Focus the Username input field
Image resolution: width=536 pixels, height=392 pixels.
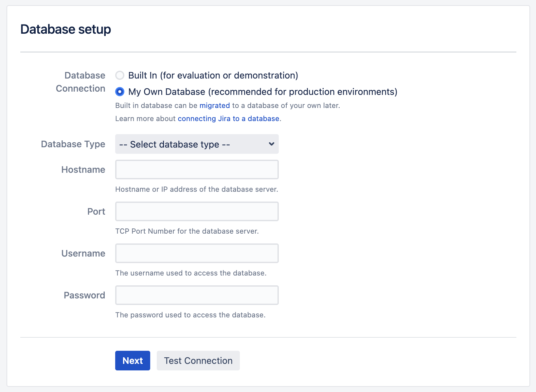click(x=197, y=254)
